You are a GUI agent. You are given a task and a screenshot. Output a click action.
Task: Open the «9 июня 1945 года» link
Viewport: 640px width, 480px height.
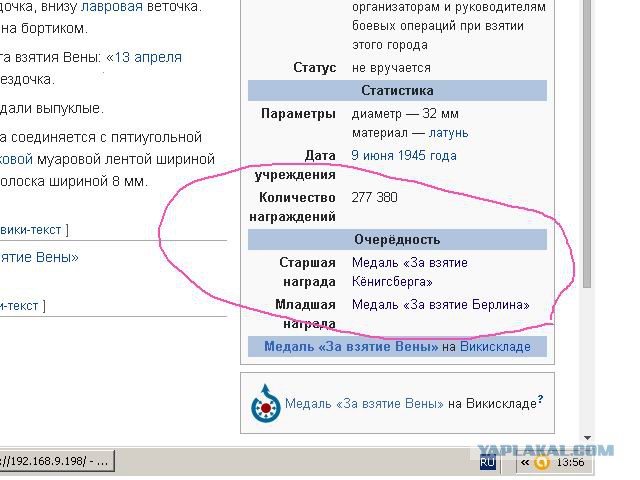pyautogui.click(x=404, y=156)
